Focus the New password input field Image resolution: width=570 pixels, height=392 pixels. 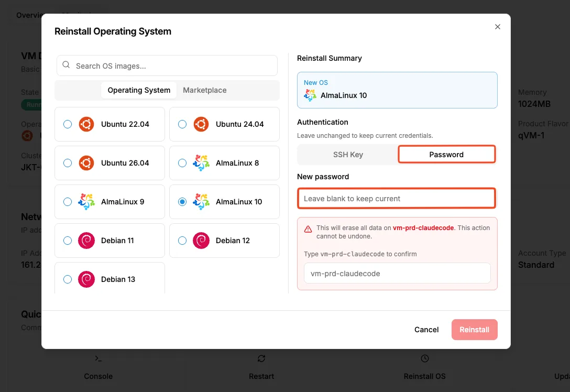(397, 199)
